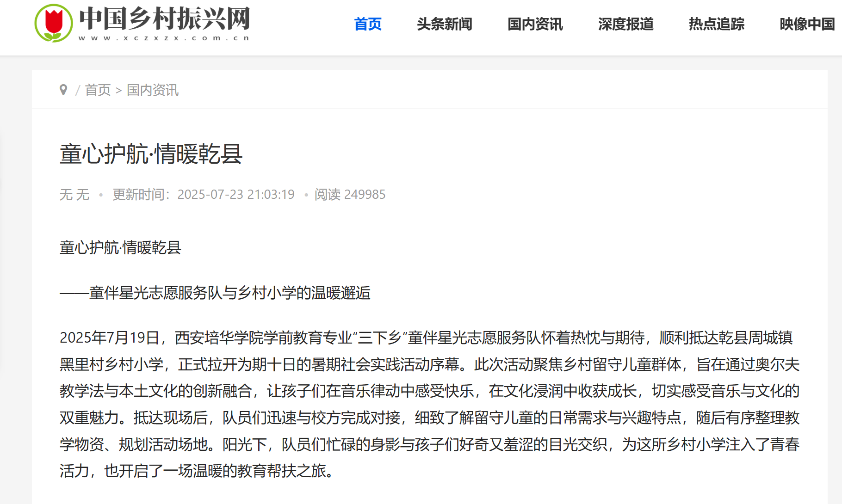This screenshot has height=504, width=842.
Task: Click the breadcrumb separator arrow after 首页
Action: 118,91
